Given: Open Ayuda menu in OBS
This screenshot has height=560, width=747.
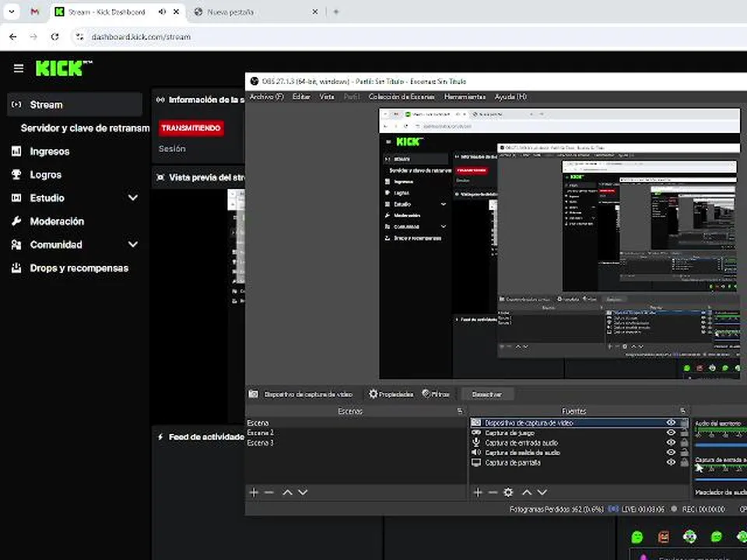Looking at the screenshot, I should tap(510, 96).
